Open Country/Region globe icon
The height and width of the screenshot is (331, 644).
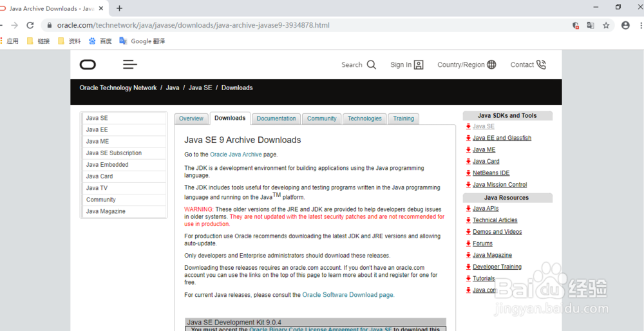tap(491, 64)
